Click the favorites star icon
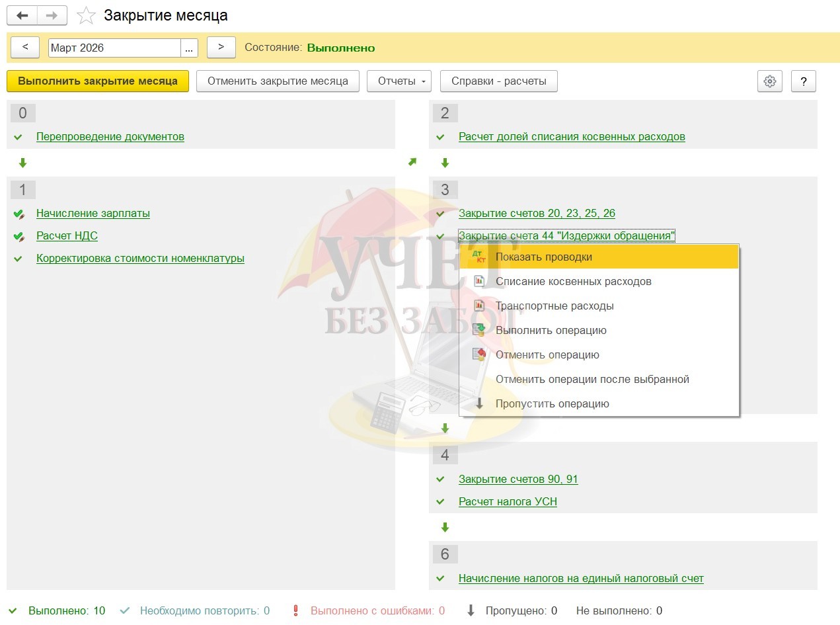 pyautogui.click(x=87, y=16)
